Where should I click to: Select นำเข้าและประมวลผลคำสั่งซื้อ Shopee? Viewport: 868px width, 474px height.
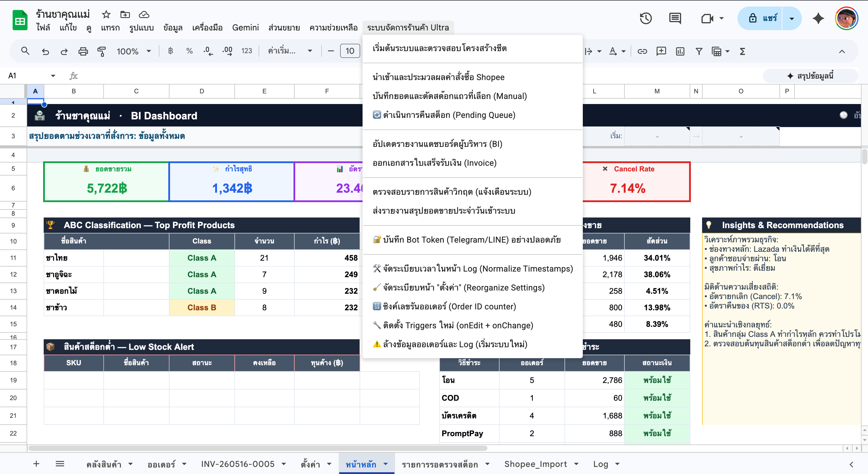[x=472, y=77]
